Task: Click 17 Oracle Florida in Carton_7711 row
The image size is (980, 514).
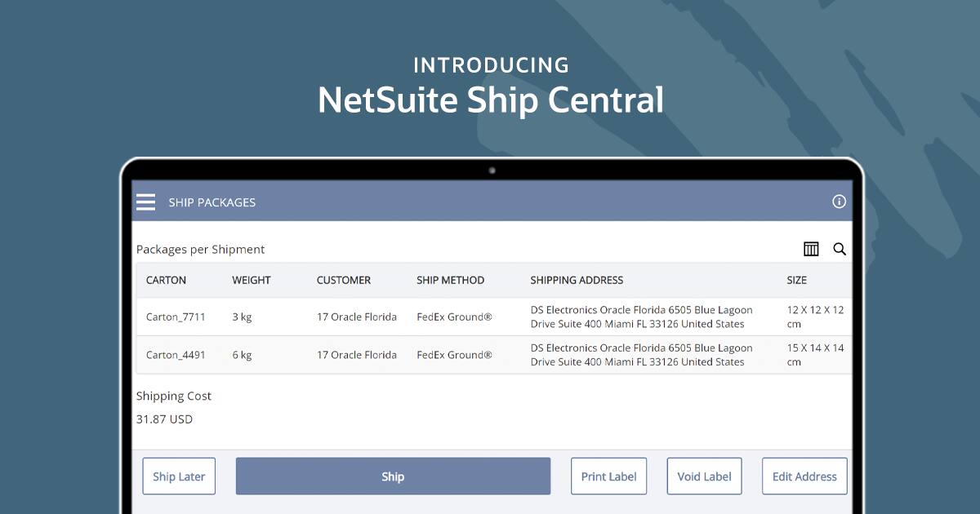Action: pos(357,317)
